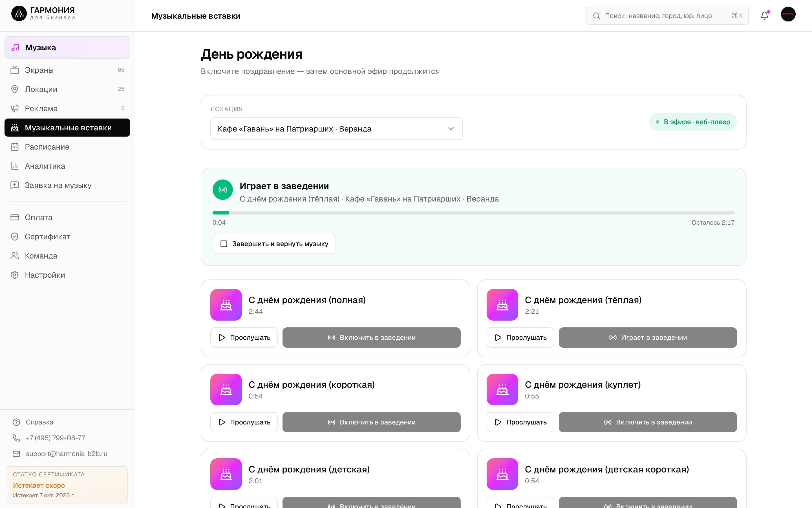Open the Сертификат page
Screen dimensions: 812x508
[67, 237]
